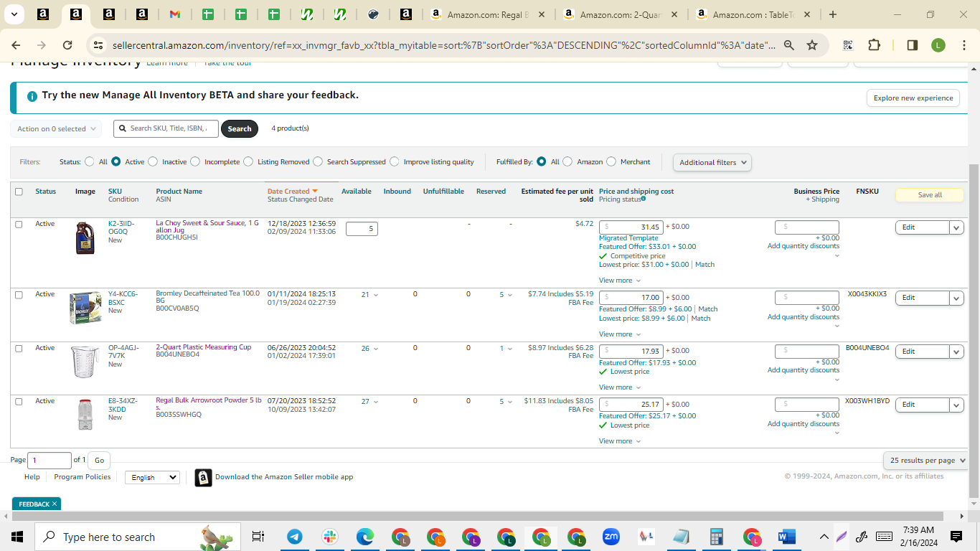The width and height of the screenshot is (980, 551).
Task: Click the Search SKU, Title, ISBN field
Action: click(x=166, y=128)
